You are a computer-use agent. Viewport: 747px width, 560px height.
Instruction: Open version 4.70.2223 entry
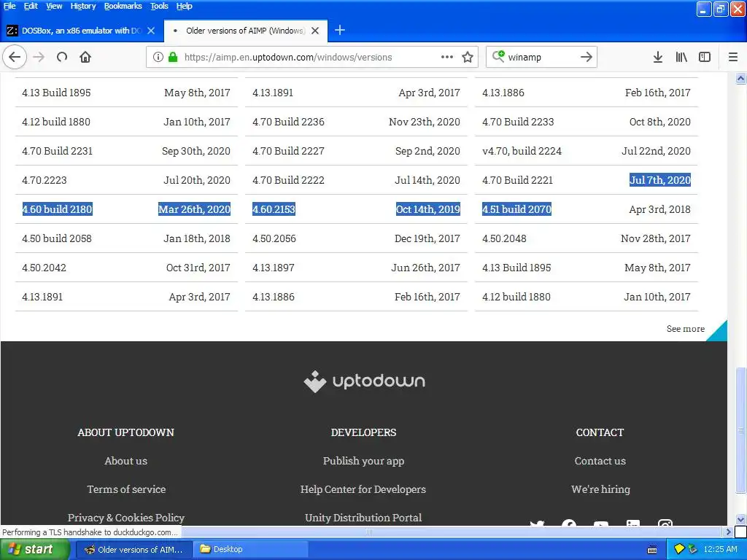pyautogui.click(x=44, y=180)
